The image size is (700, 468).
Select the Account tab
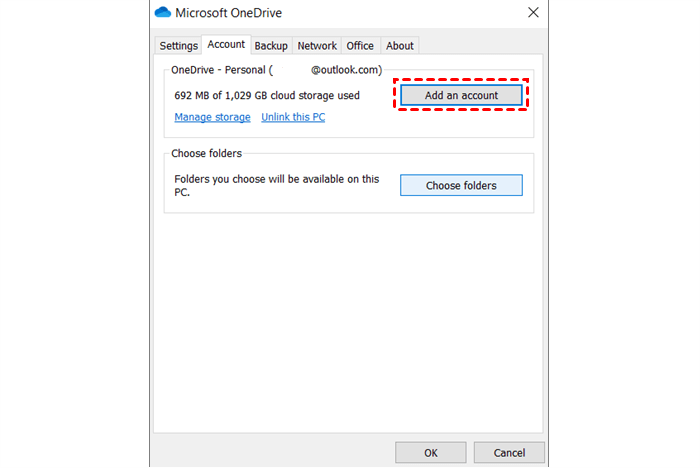pyautogui.click(x=226, y=45)
